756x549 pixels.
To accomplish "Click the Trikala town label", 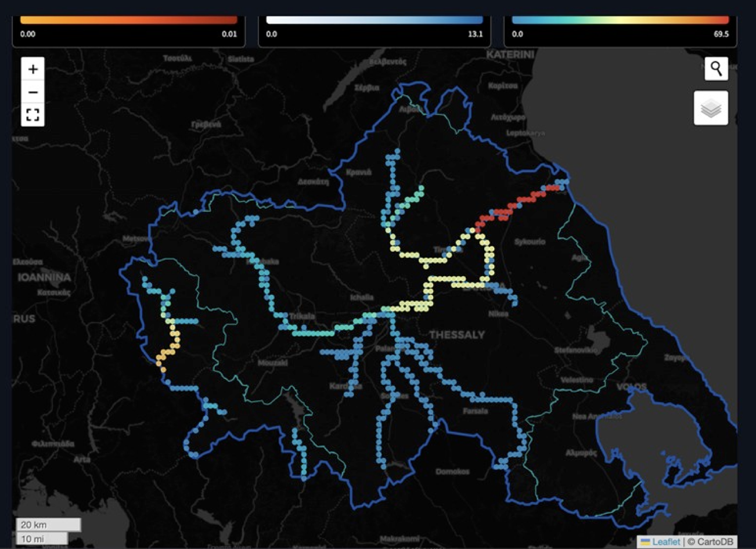I will pos(302,316).
